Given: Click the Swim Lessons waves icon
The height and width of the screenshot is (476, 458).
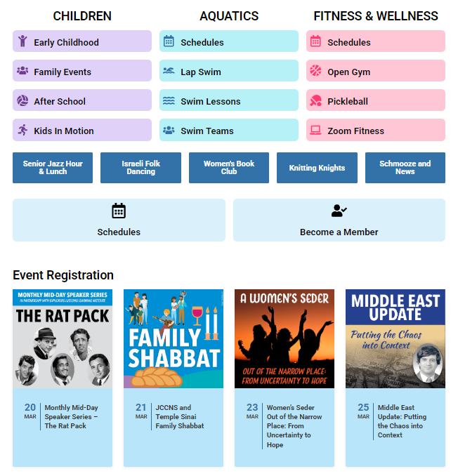Looking at the screenshot, I should pos(169,100).
